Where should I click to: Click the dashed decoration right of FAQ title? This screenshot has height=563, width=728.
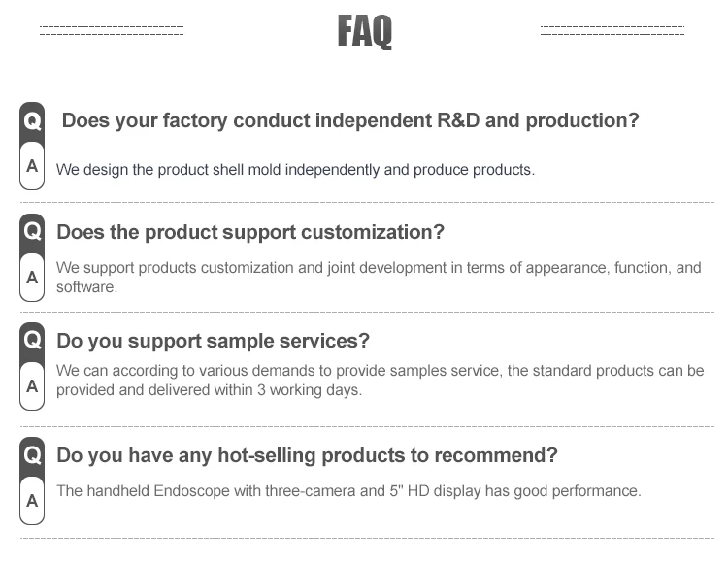tap(612, 31)
